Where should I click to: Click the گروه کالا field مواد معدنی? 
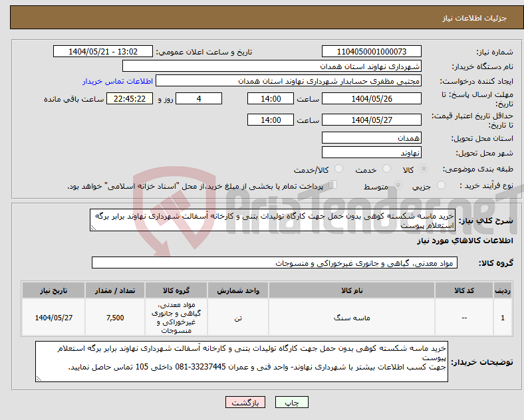(275, 262)
